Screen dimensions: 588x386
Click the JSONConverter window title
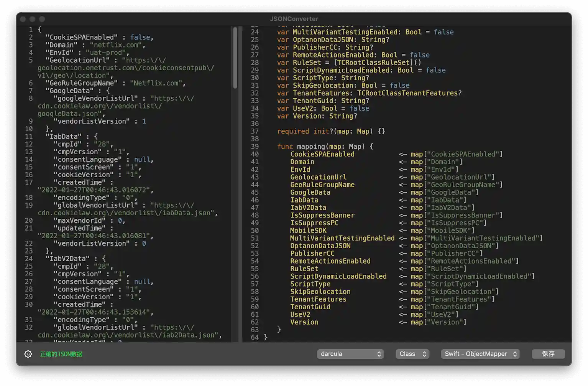coord(294,19)
